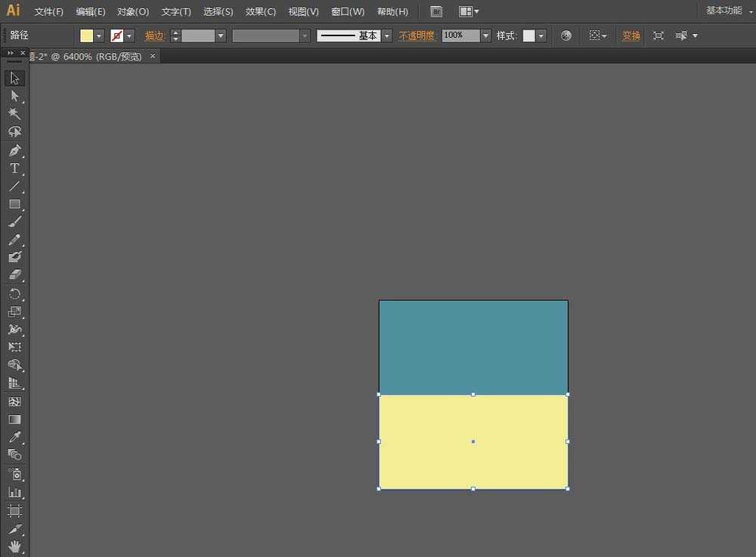Select the Direct Selection tool
756x557 pixels.
click(x=14, y=96)
